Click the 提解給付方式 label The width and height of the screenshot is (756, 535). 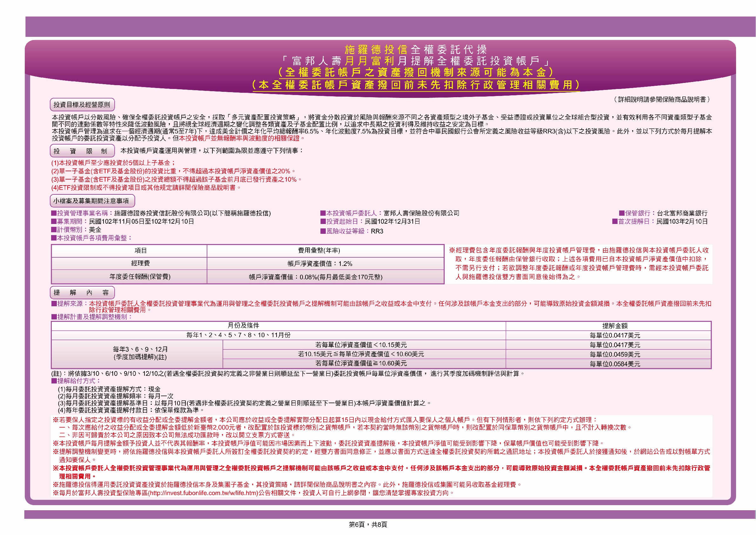(76, 381)
